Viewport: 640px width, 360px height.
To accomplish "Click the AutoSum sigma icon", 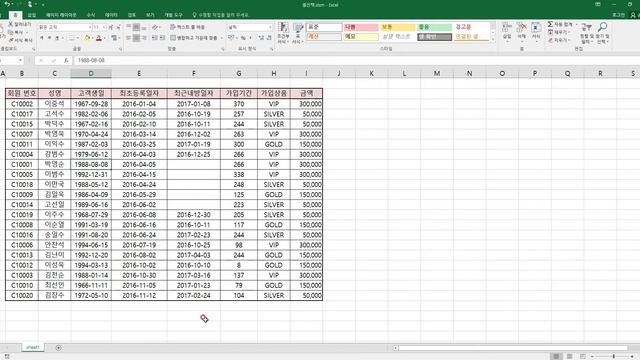I will click(550, 24).
